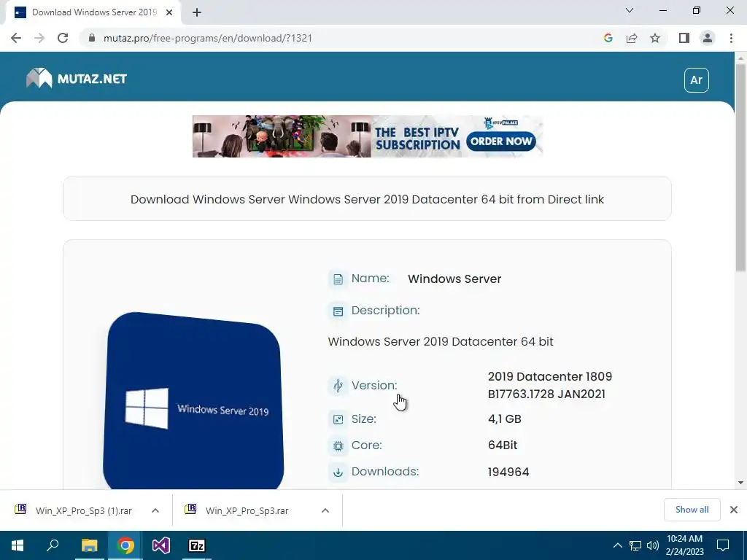Click the Downloads arrow icon
This screenshot has width=747, height=560.
[x=338, y=472]
